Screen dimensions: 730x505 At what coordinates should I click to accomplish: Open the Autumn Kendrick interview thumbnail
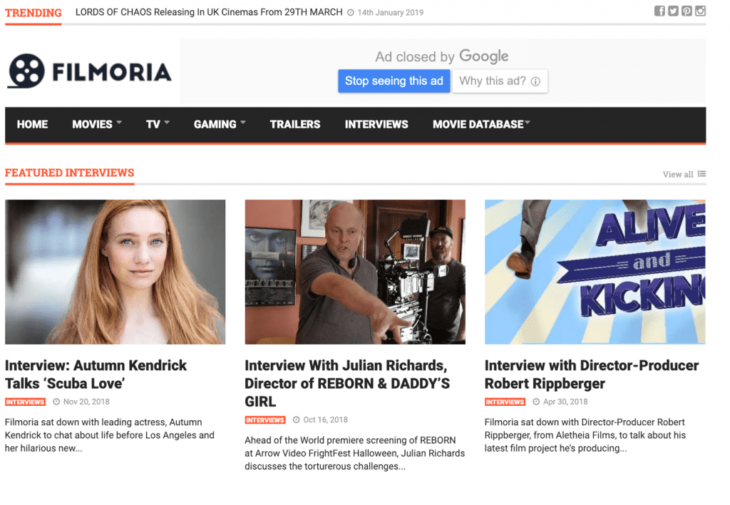[115, 271]
